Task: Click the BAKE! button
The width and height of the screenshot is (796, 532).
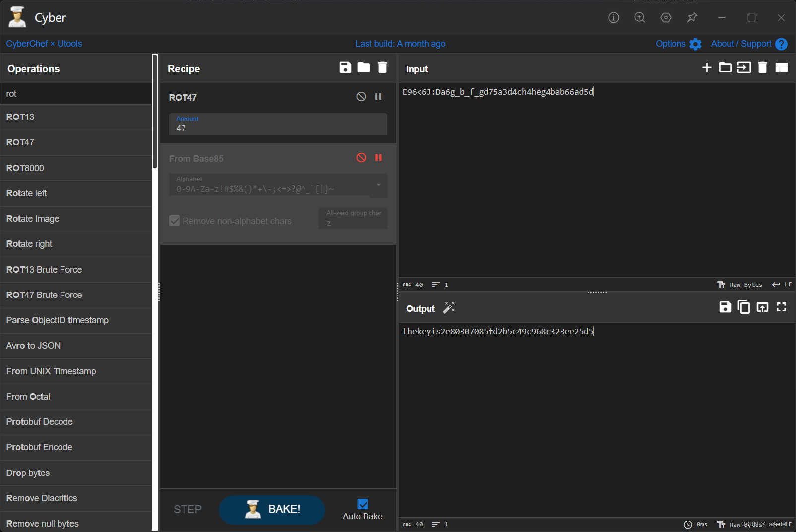Action: pyautogui.click(x=272, y=509)
